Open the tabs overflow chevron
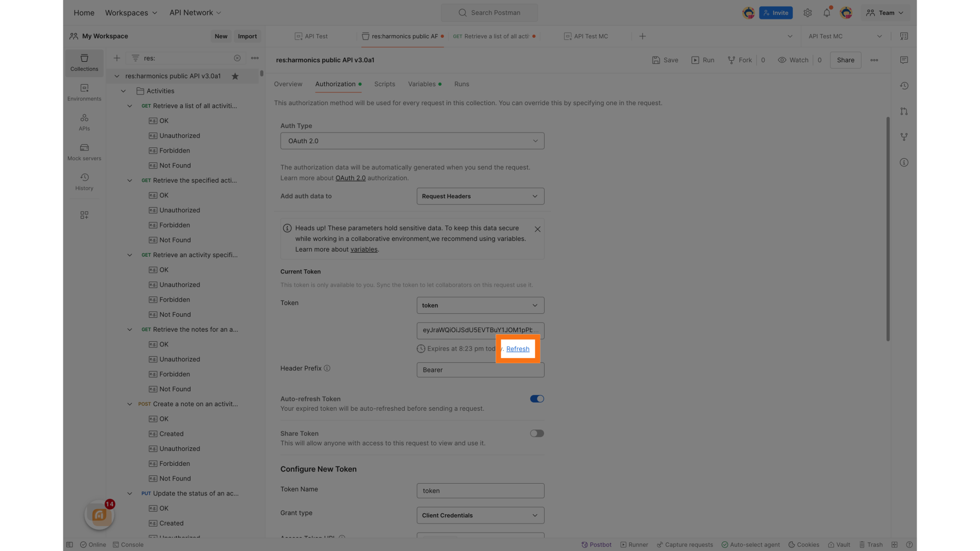The image size is (980, 551). point(790,36)
